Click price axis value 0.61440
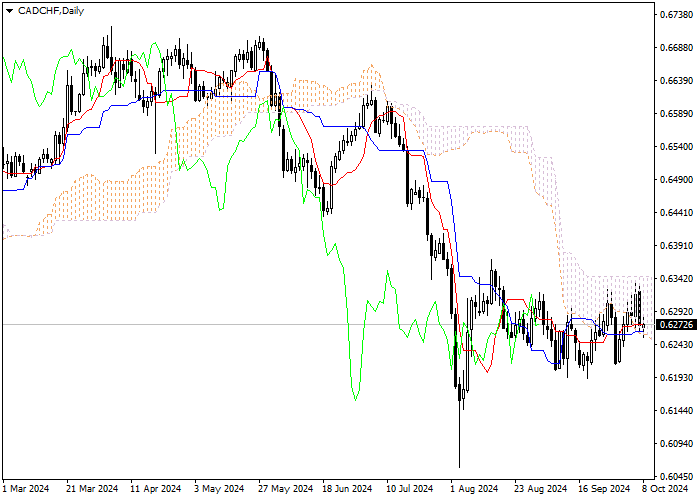700x500 pixels. click(x=677, y=411)
